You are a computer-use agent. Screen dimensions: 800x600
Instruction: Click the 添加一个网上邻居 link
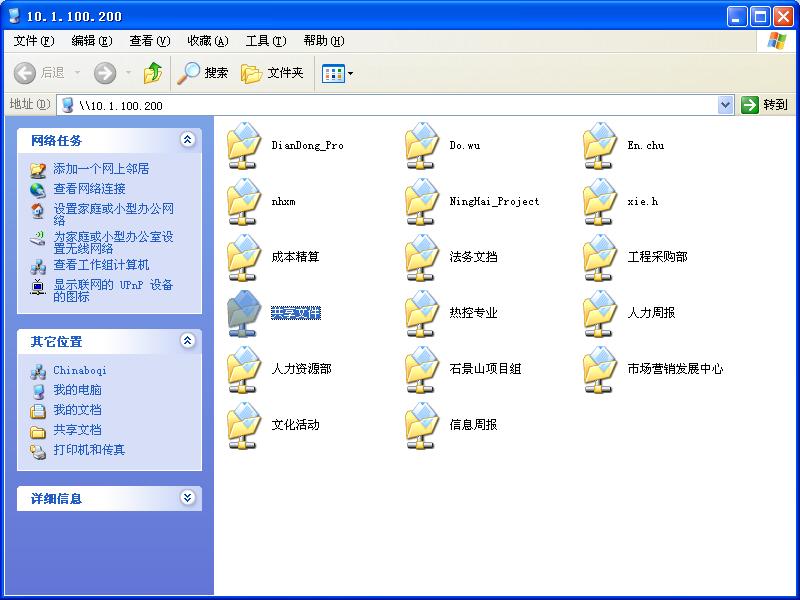pos(101,169)
